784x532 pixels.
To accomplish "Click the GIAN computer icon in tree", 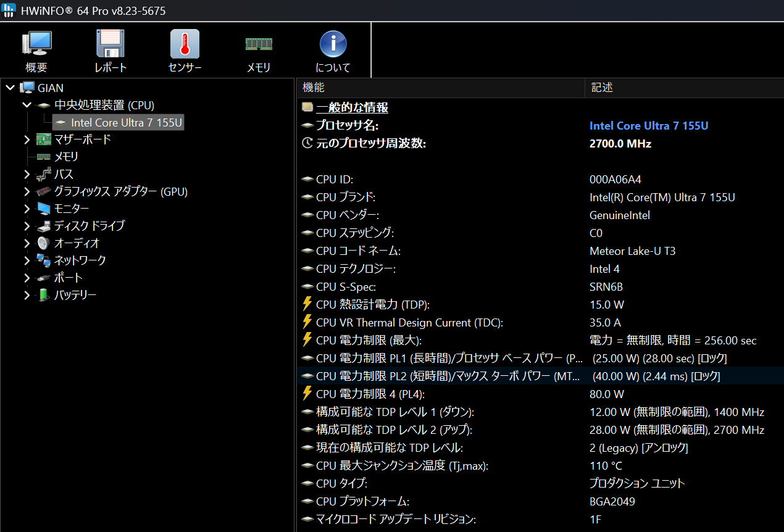I will click(x=27, y=88).
